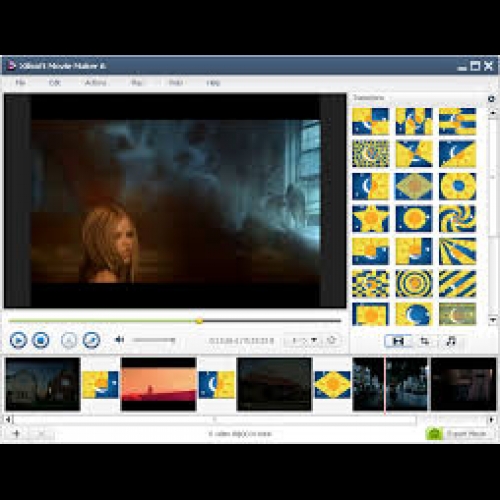Select the bowtie hourglass transition
The width and height of the screenshot is (500, 500).
[414, 154]
